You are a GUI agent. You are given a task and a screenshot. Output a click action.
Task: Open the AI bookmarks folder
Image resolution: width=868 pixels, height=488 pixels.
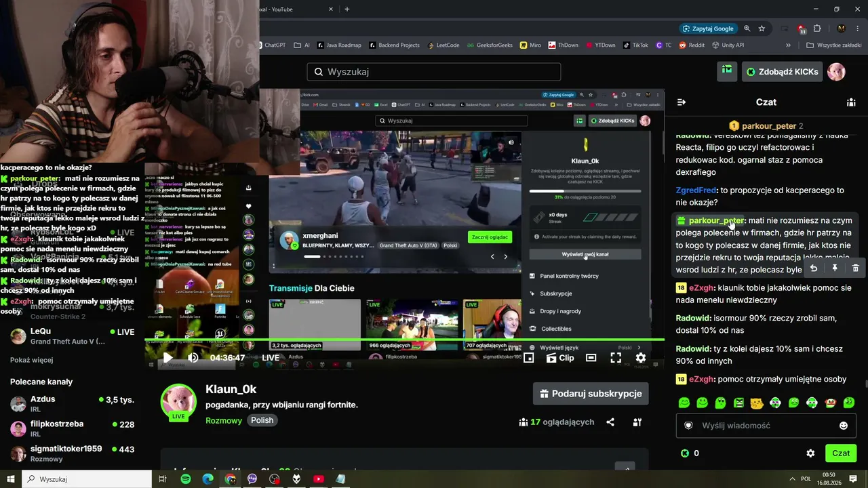point(302,45)
